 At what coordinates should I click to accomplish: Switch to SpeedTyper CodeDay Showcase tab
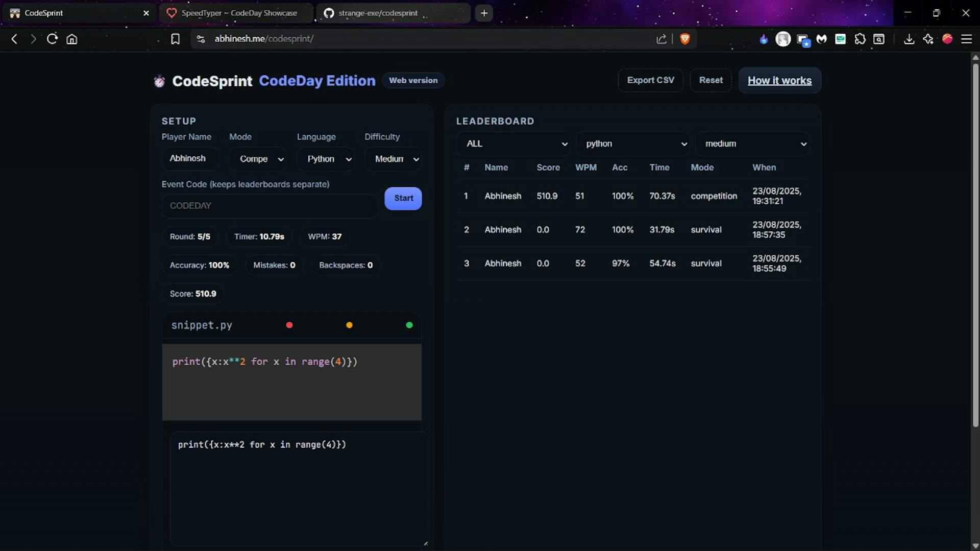pos(236,13)
